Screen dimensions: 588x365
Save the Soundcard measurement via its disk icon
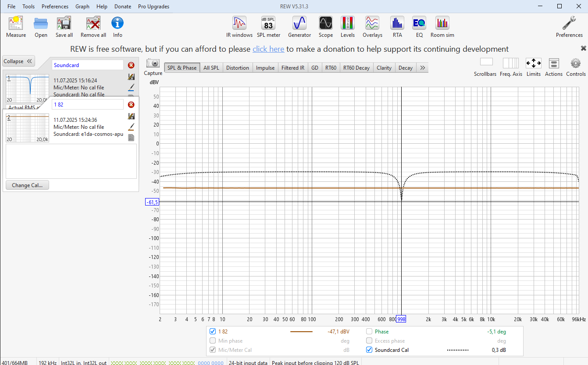point(131,77)
